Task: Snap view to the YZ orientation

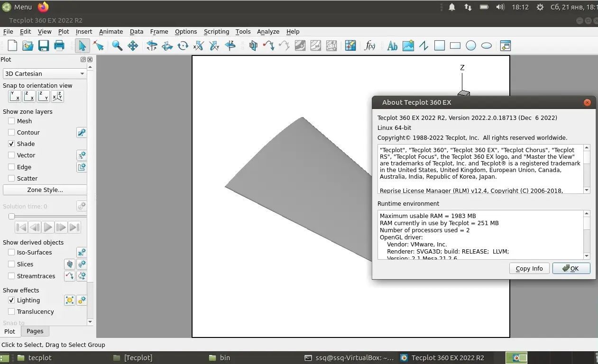Action: 43,96
